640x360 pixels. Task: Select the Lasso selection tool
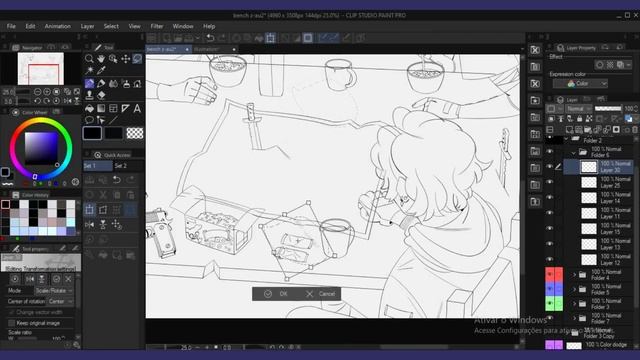pos(138,59)
